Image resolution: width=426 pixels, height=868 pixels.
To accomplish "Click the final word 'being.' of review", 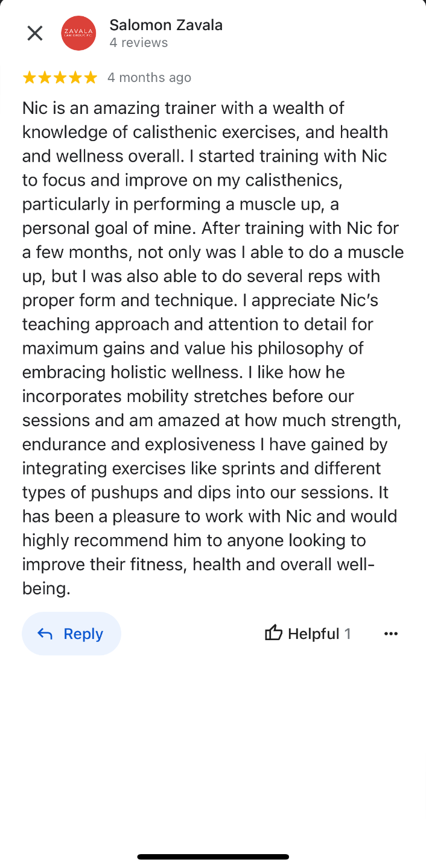I will point(46,588).
